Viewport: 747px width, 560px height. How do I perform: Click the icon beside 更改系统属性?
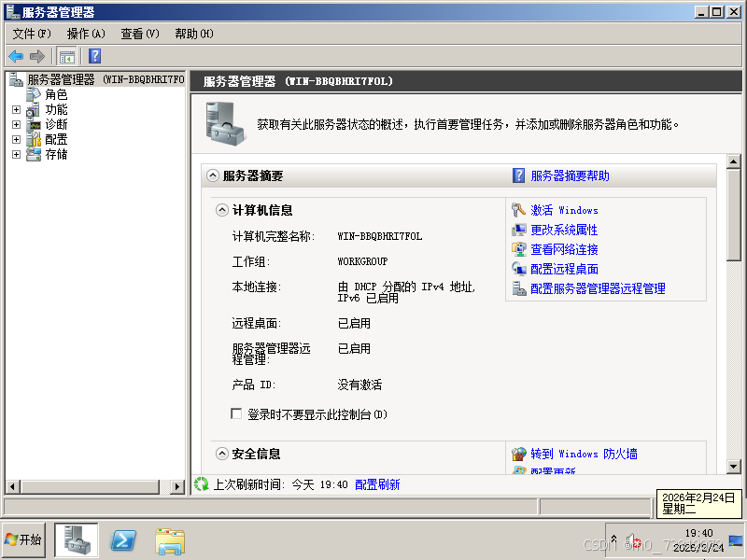click(518, 230)
